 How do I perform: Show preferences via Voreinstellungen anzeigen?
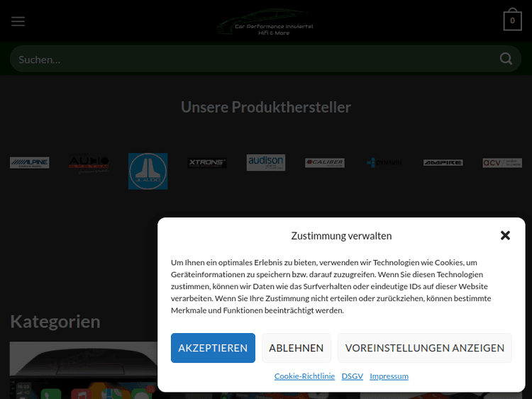click(x=424, y=348)
